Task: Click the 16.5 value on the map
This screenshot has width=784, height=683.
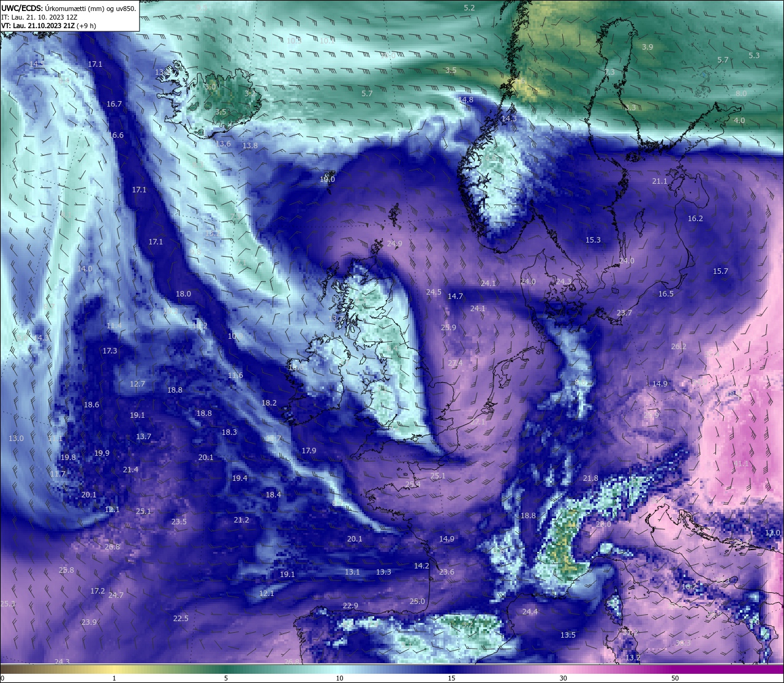Action: click(666, 294)
